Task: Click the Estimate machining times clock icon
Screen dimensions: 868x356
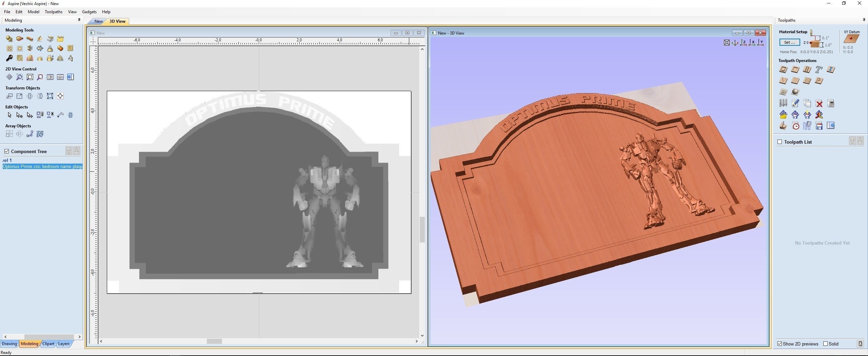Action: [x=795, y=126]
